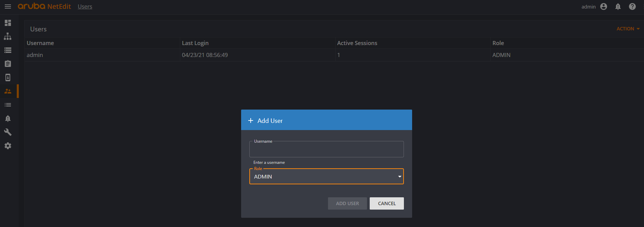Open the ACTION dropdown menu

[x=628, y=29]
